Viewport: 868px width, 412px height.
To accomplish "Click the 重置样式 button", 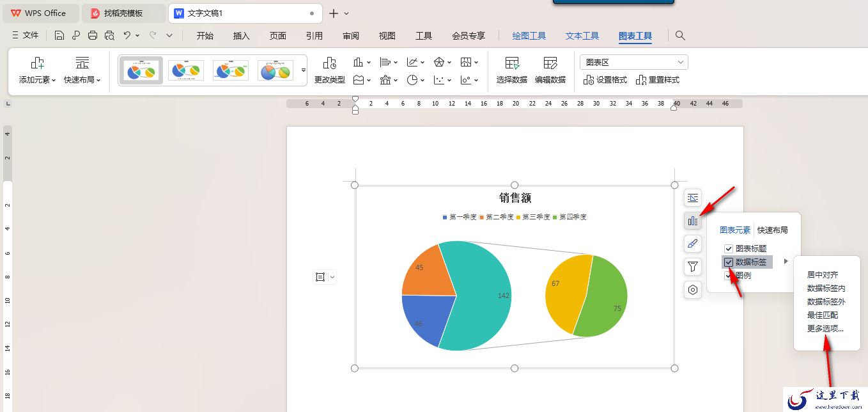I will coord(658,80).
